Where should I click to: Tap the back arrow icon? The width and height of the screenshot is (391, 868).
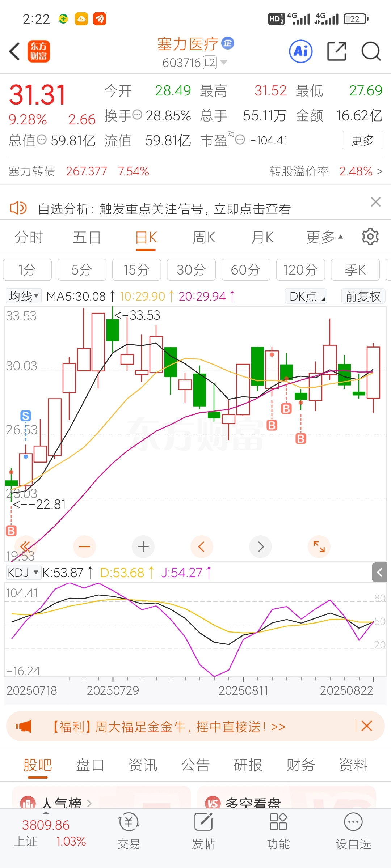pos(14,51)
